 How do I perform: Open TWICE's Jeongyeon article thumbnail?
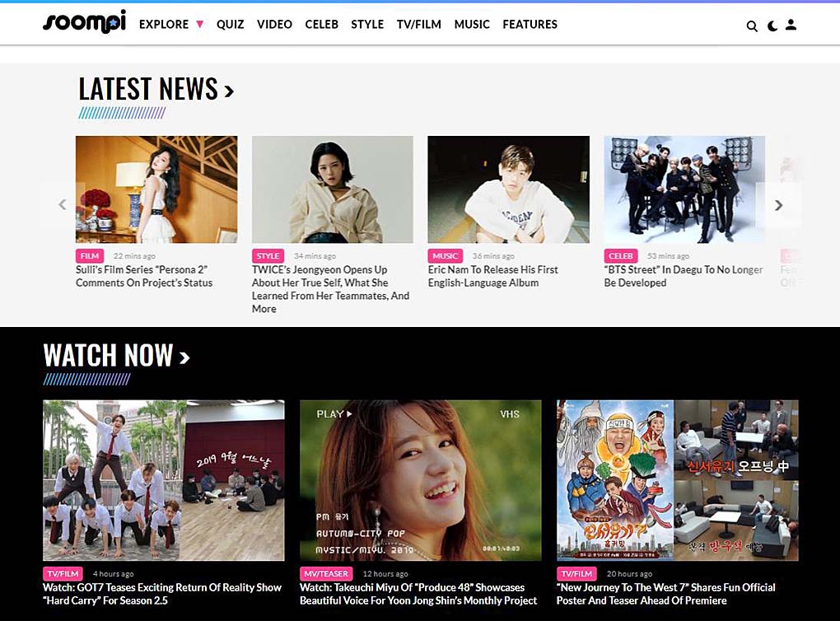click(333, 189)
